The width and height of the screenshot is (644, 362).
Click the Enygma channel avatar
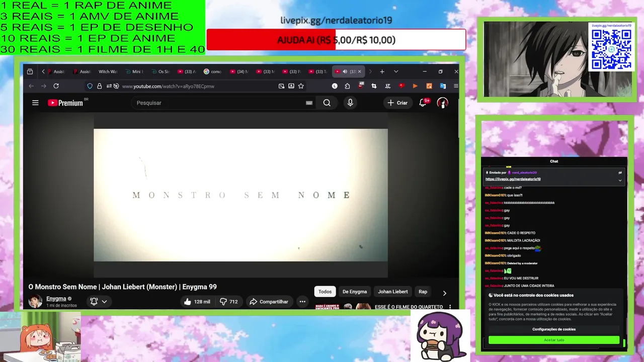pos(35,302)
